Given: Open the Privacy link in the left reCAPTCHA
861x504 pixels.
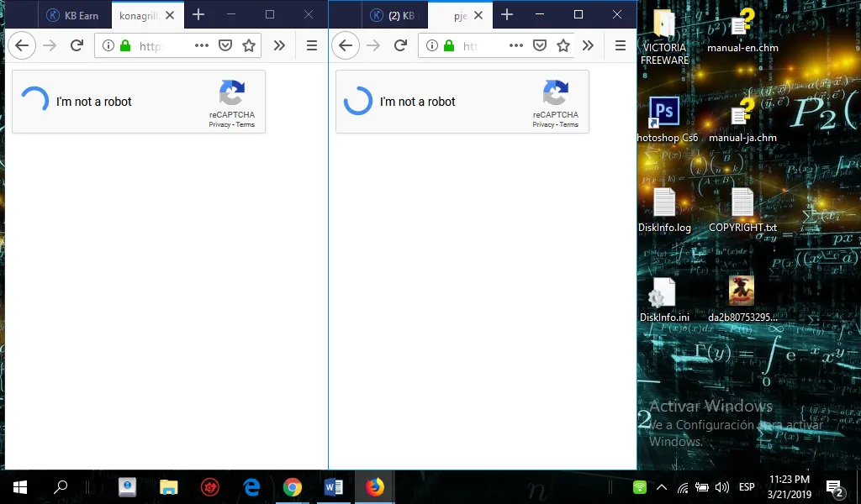Looking at the screenshot, I should (x=219, y=124).
